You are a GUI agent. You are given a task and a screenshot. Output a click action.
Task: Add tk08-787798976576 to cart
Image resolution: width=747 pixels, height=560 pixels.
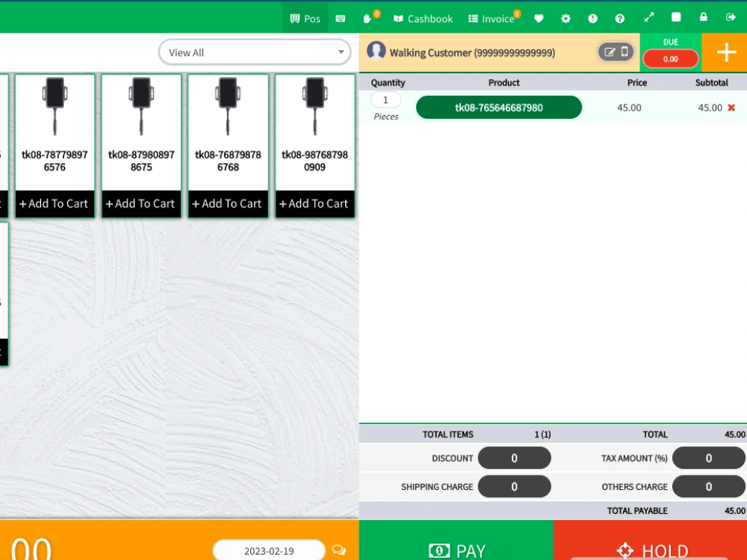coord(55,204)
